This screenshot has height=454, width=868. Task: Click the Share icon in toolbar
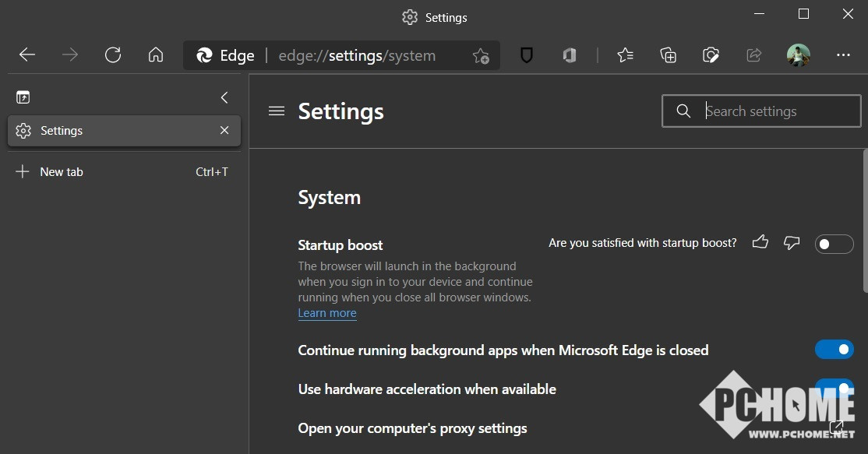coord(753,55)
